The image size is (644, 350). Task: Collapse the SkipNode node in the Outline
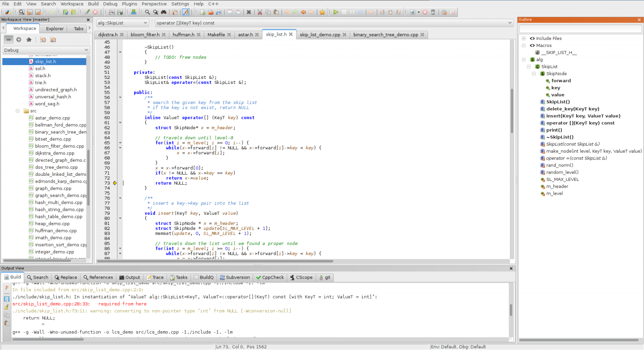(534, 73)
